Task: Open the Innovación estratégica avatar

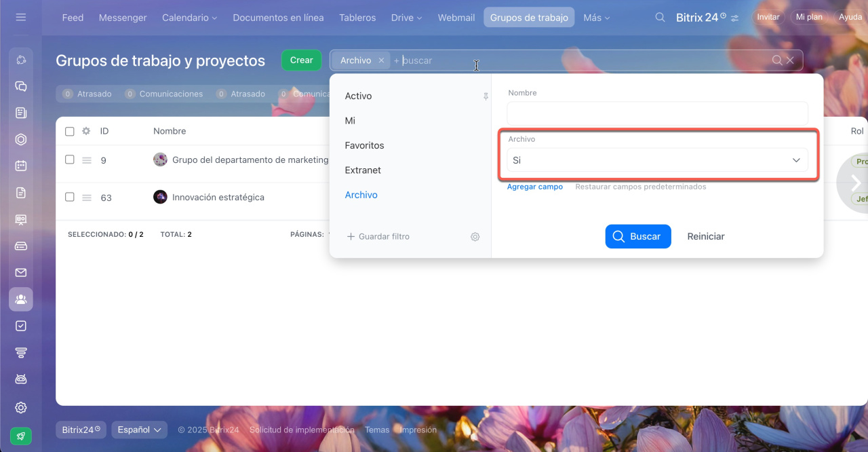Action: pos(160,197)
